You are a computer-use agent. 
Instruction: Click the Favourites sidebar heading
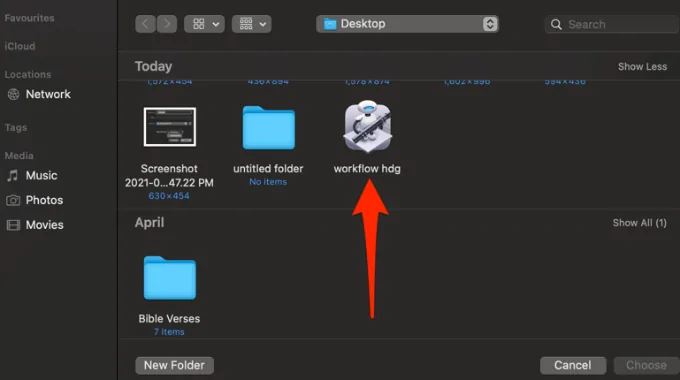[x=29, y=18]
